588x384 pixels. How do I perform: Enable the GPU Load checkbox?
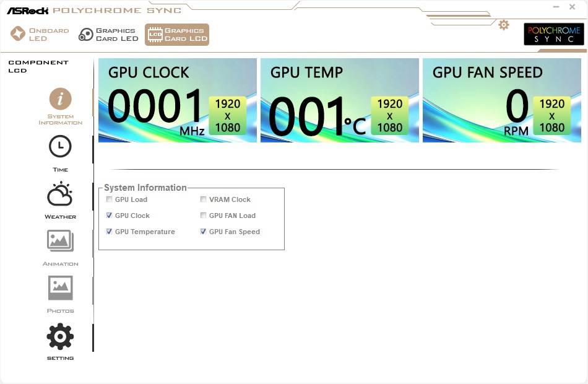[x=109, y=199]
